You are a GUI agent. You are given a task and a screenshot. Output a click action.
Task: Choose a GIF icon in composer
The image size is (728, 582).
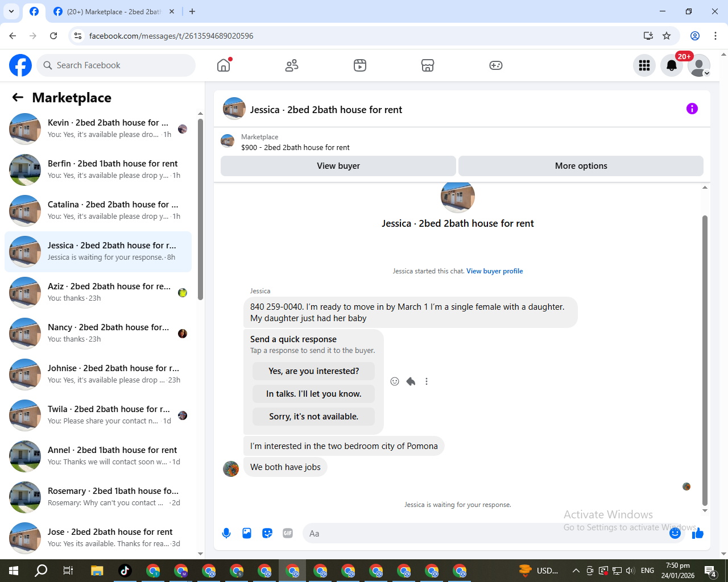288,533
